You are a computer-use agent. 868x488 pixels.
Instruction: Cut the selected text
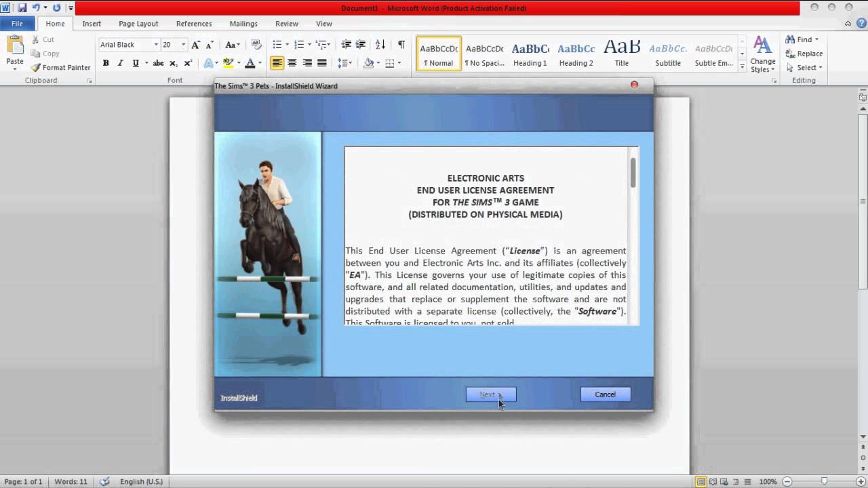coord(43,39)
